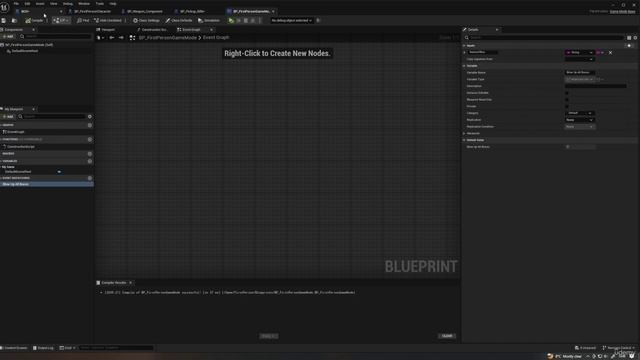Open Details panel settings gear icon

point(635,38)
